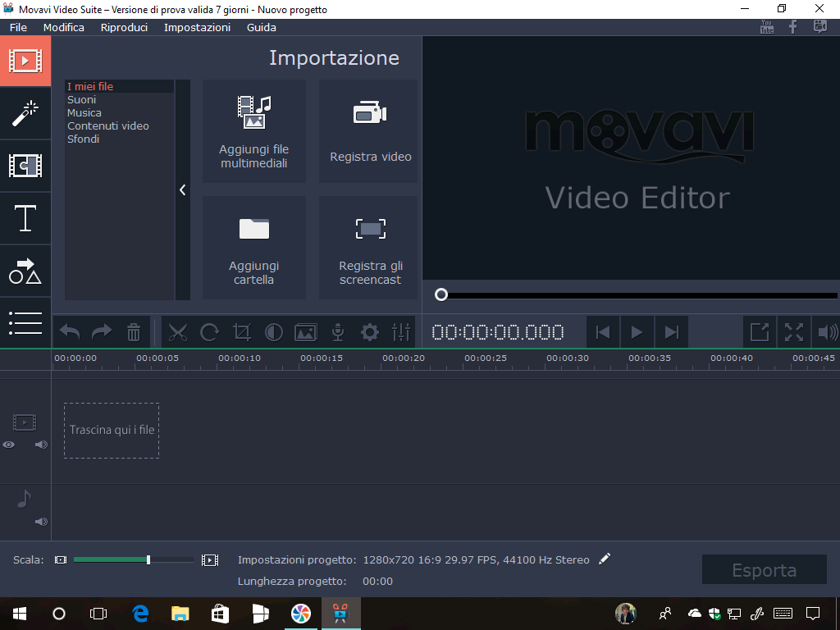Open the Facebook link icon

pyautogui.click(x=793, y=27)
